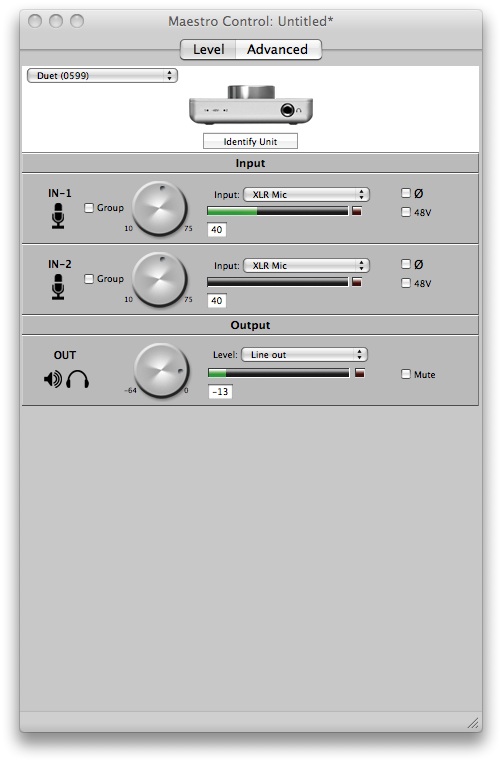This screenshot has height=762, width=502.
Task: Click the Maestro Control window title
Action: pyautogui.click(x=251, y=21)
